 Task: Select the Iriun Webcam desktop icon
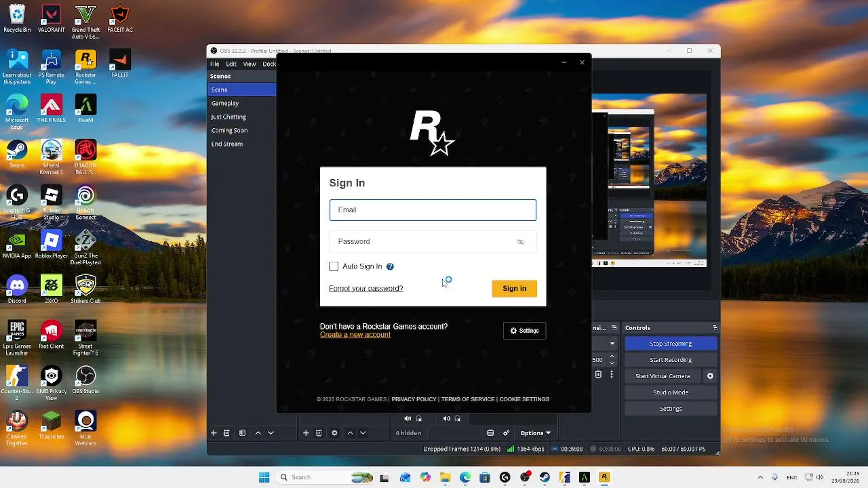click(85, 428)
